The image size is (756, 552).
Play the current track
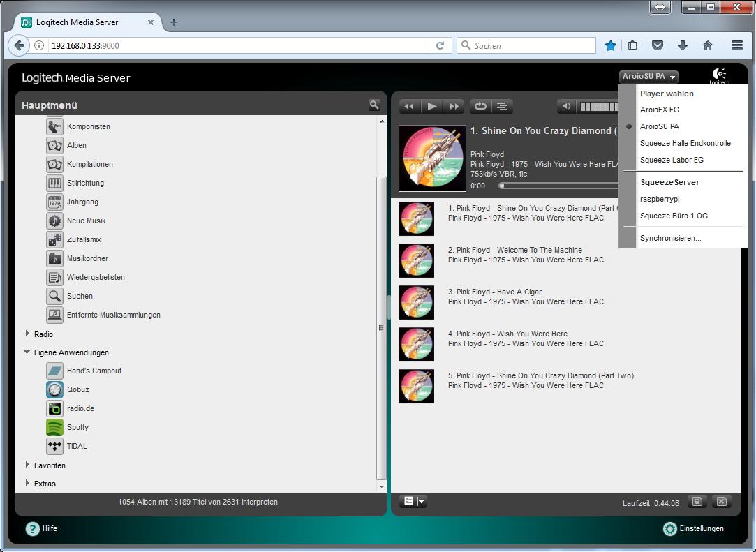point(432,106)
